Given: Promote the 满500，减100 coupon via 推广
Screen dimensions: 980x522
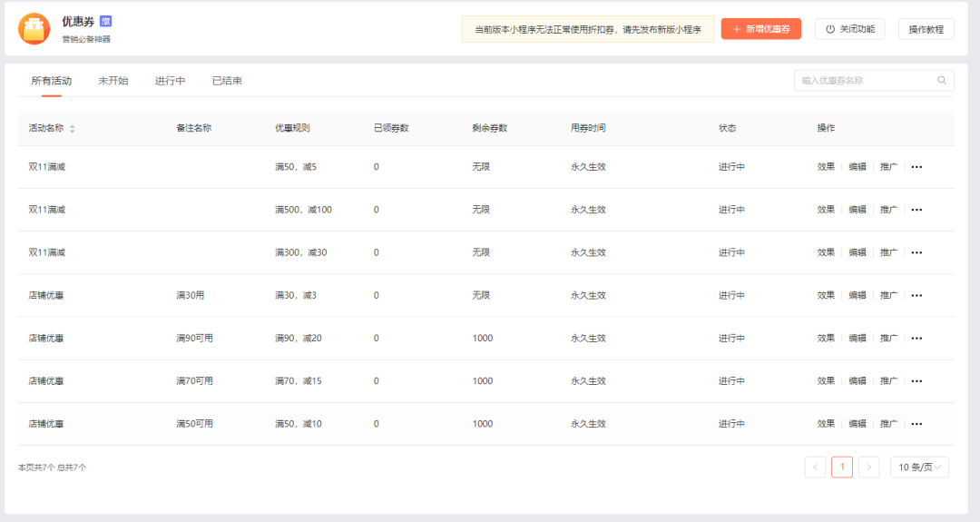Looking at the screenshot, I should click(x=888, y=210).
